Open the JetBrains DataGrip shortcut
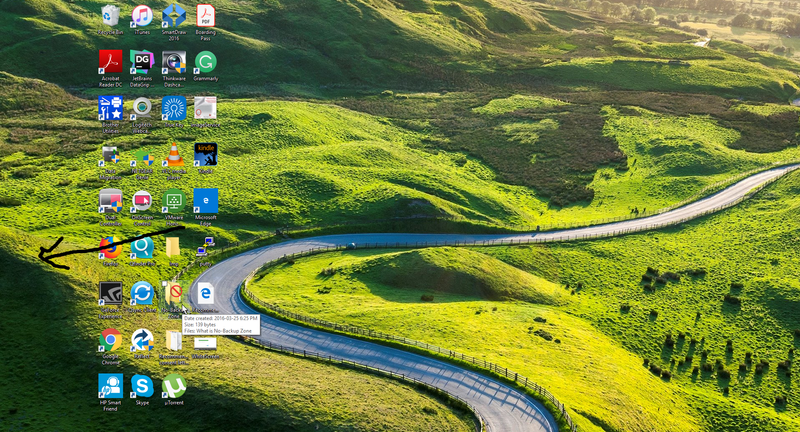Image resolution: width=800 pixels, height=432 pixels. 142,62
